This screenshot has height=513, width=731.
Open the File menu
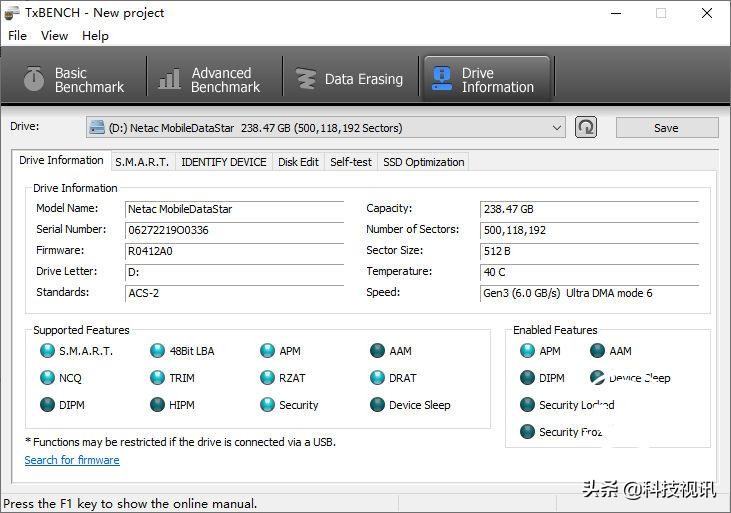[x=17, y=35]
